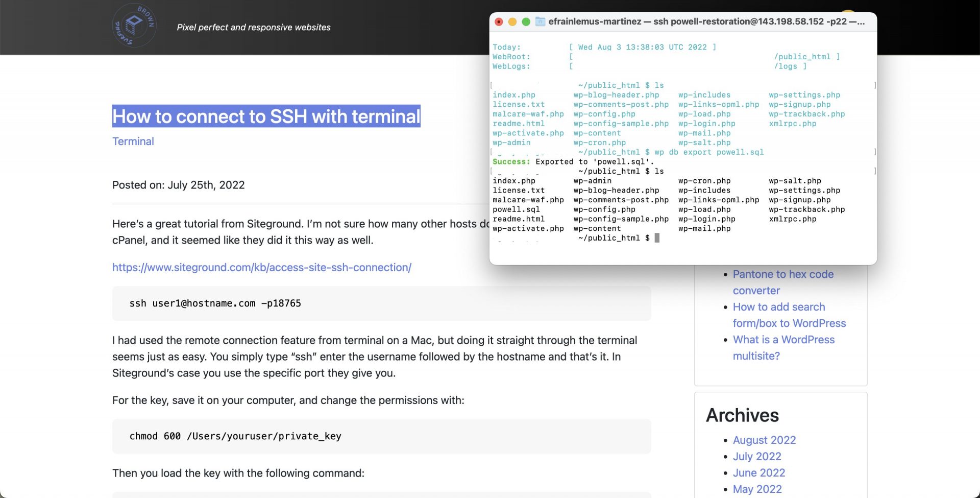Screen dimensions: 980x498
Task: Click black wp-content in second listing
Action: [597, 229]
